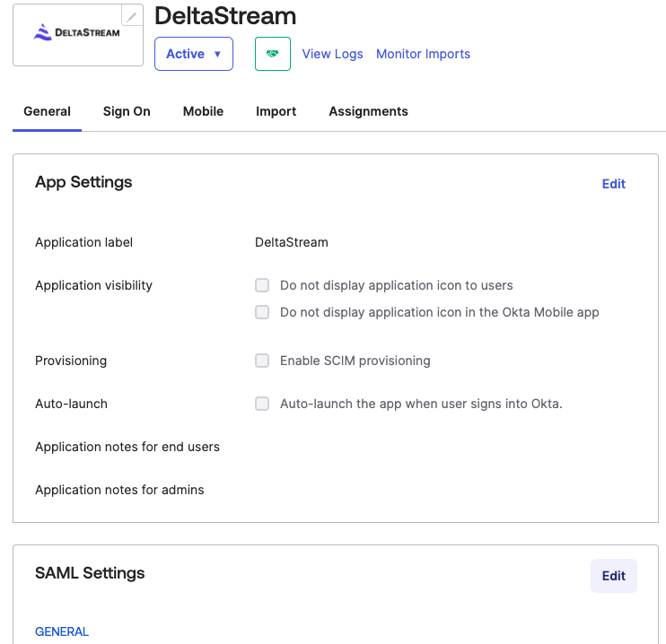Click the DeltaStream logo image
This screenshot has height=644, width=666.
[77, 32]
